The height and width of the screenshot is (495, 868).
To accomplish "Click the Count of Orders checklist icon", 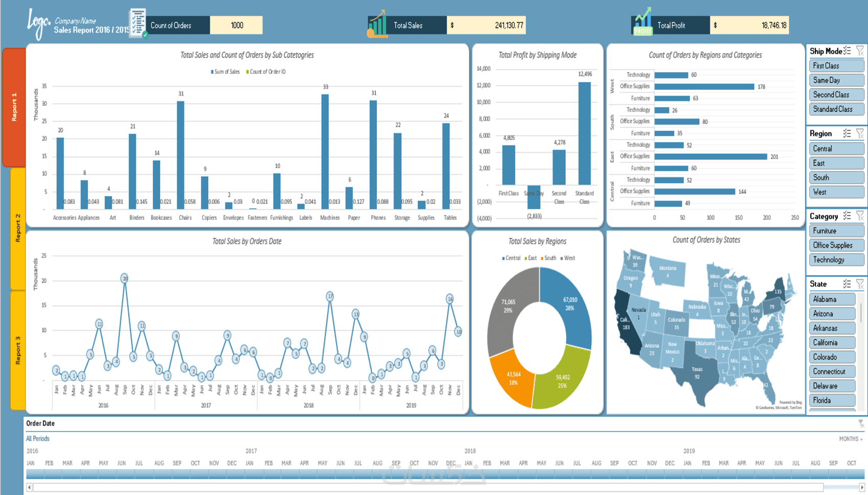I will (138, 23).
